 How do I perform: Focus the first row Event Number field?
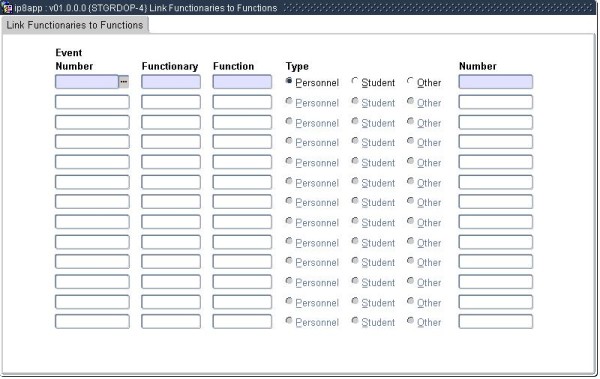[x=87, y=82]
